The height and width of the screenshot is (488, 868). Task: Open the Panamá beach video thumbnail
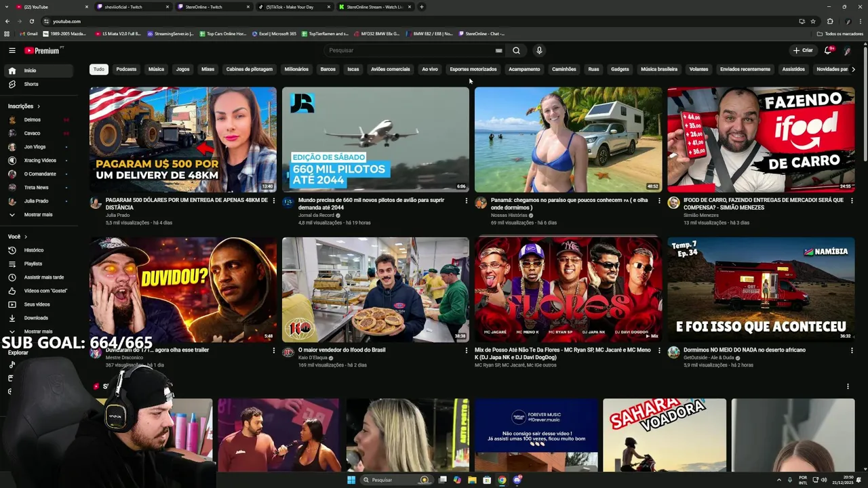click(x=568, y=140)
